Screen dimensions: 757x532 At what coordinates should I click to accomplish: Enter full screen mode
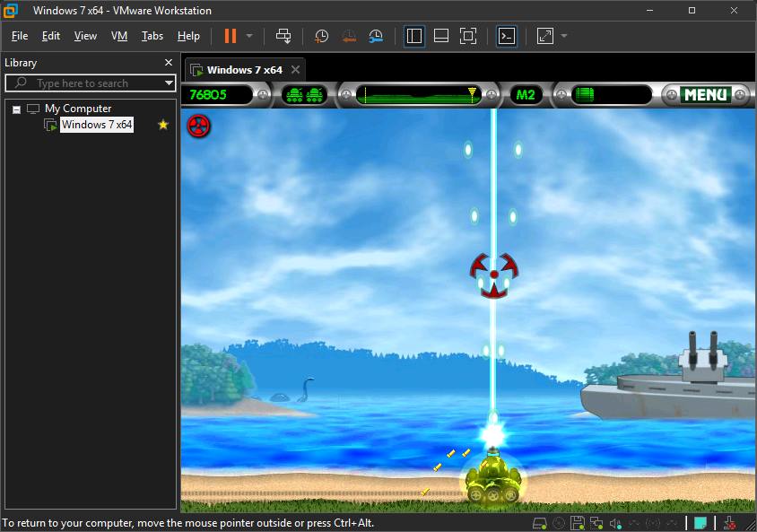point(467,36)
